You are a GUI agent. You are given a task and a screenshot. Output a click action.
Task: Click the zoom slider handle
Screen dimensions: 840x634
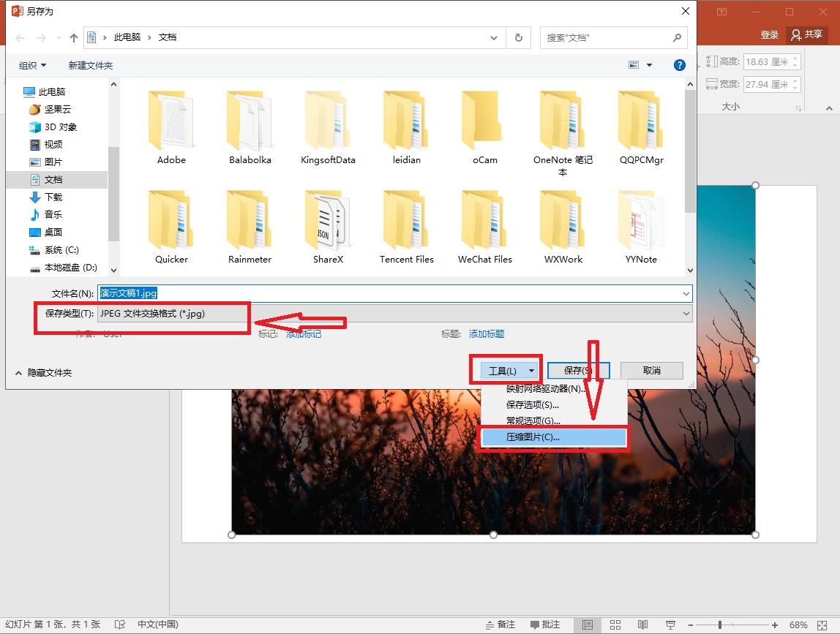pos(720,625)
